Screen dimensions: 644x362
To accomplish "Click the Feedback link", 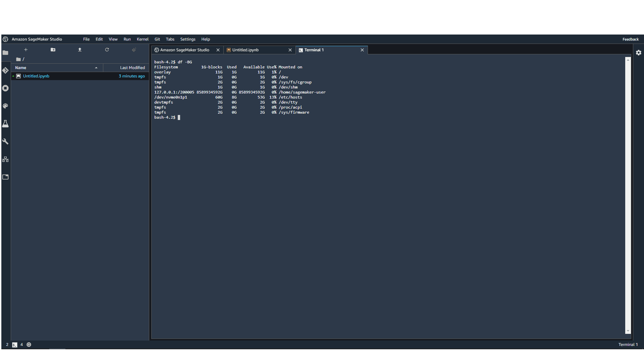I will click(631, 39).
